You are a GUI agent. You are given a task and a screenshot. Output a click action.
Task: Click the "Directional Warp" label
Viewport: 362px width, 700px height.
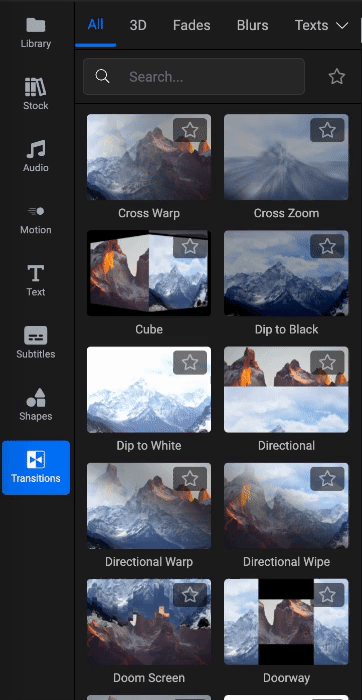149,562
